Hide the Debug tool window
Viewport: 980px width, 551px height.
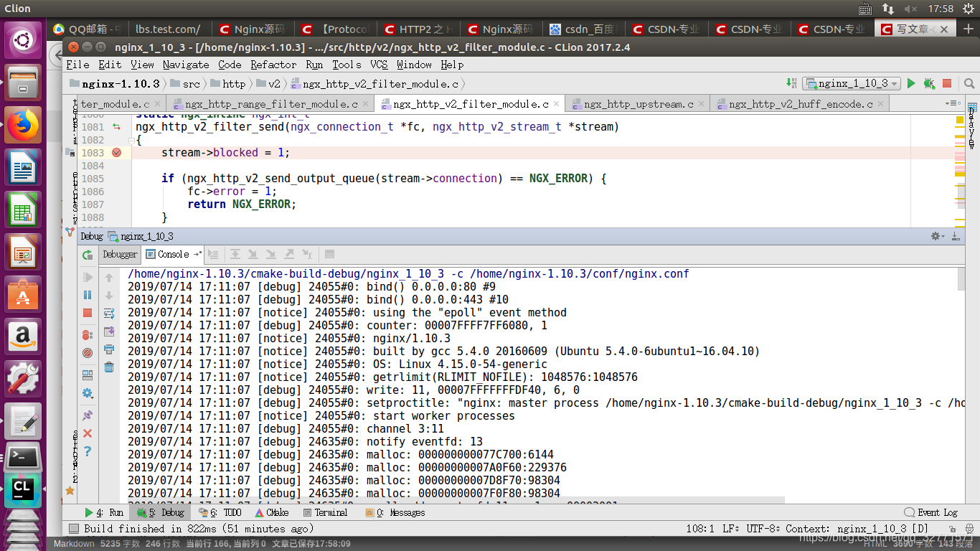[x=956, y=236]
